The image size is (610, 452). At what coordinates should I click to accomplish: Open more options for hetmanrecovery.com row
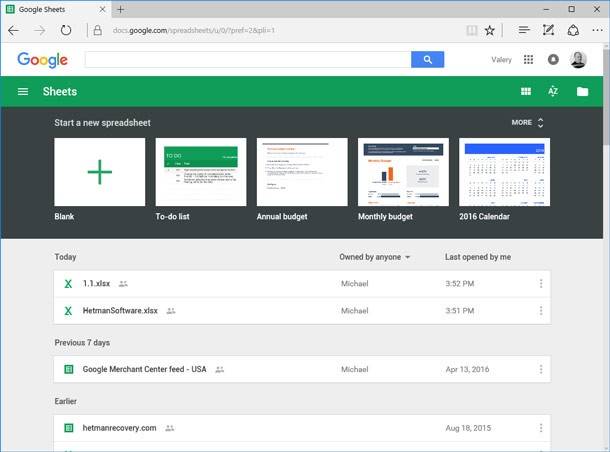[541, 428]
